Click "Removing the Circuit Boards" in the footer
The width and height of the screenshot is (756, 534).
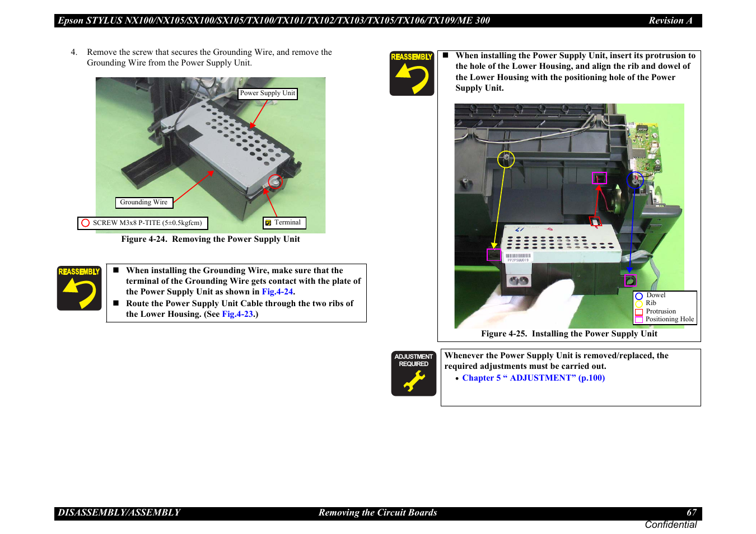coord(377,513)
